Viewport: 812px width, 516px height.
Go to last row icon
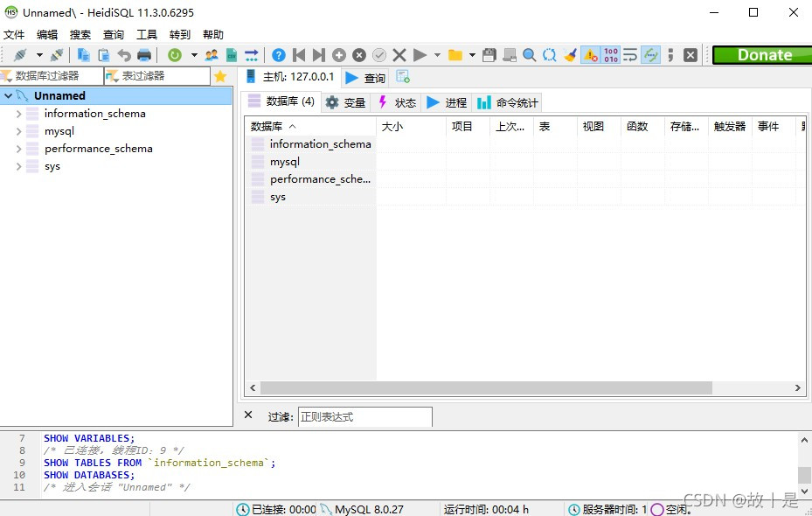(319, 55)
